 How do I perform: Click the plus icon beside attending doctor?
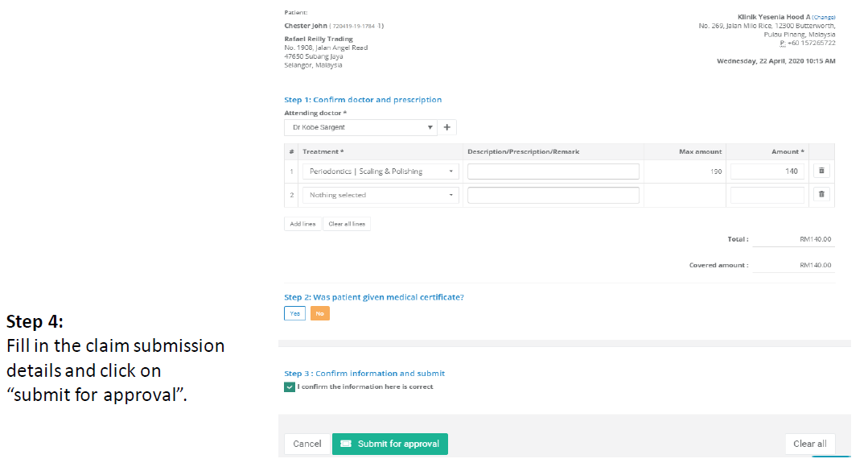(446, 127)
